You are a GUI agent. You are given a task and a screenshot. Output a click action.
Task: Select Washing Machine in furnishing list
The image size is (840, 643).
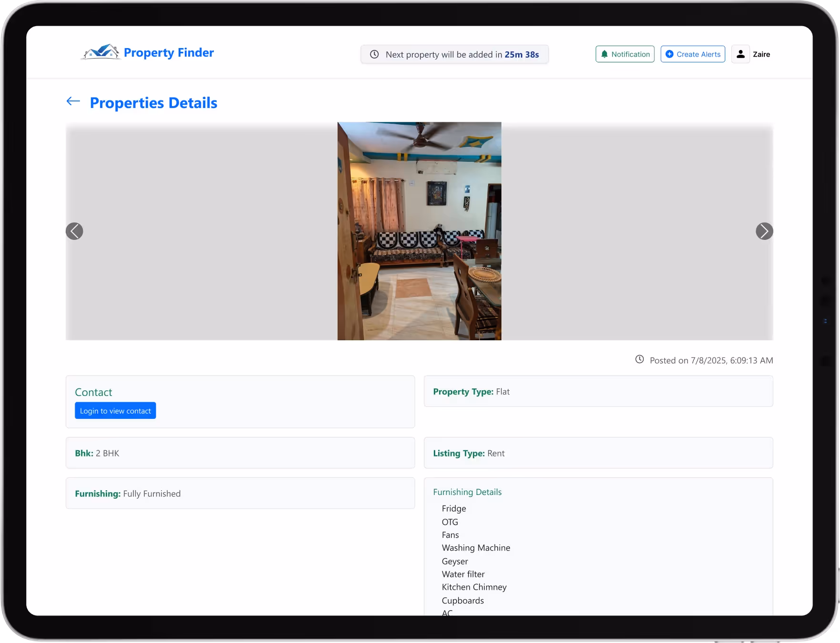point(476,548)
